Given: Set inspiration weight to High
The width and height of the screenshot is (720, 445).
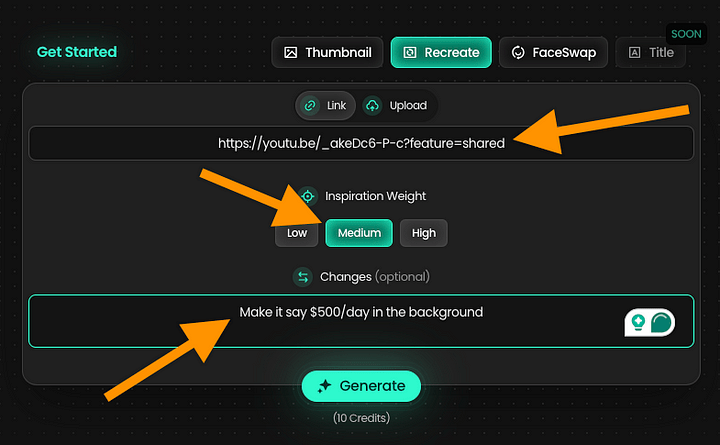Looking at the screenshot, I should (424, 233).
